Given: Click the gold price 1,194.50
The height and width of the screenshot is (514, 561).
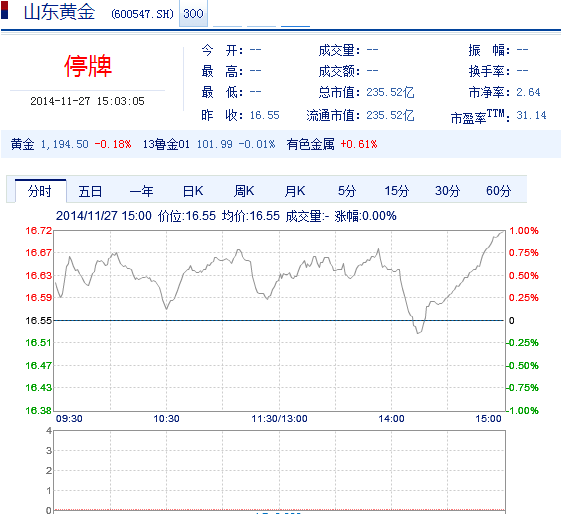Looking at the screenshot, I should click(x=64, y=144).
